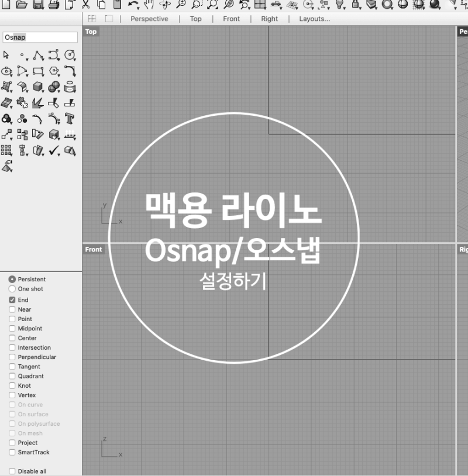Enable the Perpendicular snap checkbox
468x476 pixels.
coord(12,357)
